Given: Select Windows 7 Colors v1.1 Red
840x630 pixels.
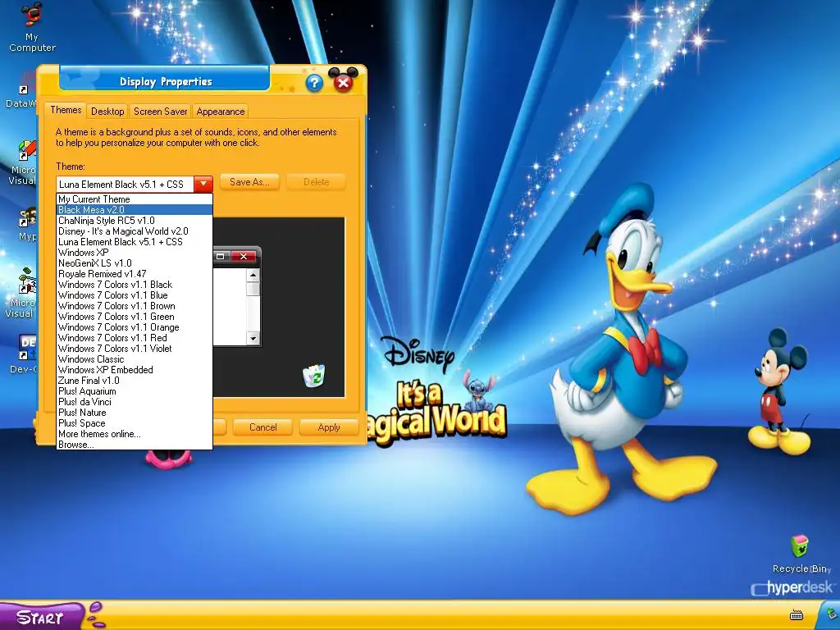Looking at the screenshot, I should pyautogui.click(x=135, y=338).
